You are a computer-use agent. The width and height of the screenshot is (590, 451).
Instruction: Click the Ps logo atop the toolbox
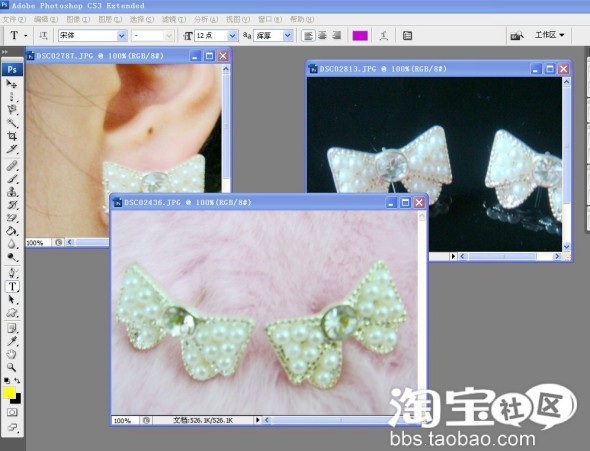[x=12, y=69]
